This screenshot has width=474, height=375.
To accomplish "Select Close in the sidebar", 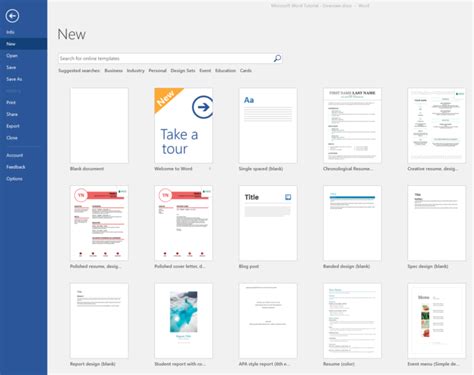I will tap(12, 137).
